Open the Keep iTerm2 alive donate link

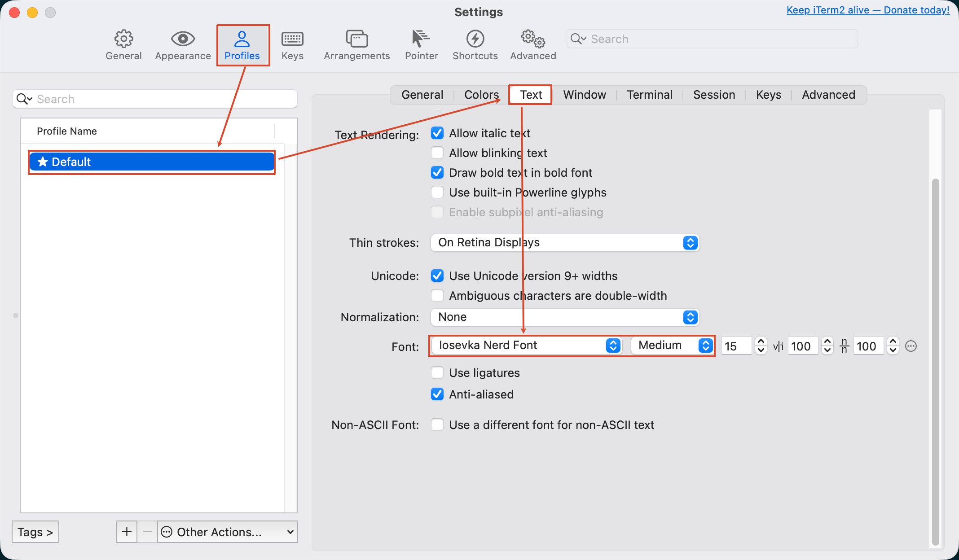pyautogui.click(x=868, y=10)
